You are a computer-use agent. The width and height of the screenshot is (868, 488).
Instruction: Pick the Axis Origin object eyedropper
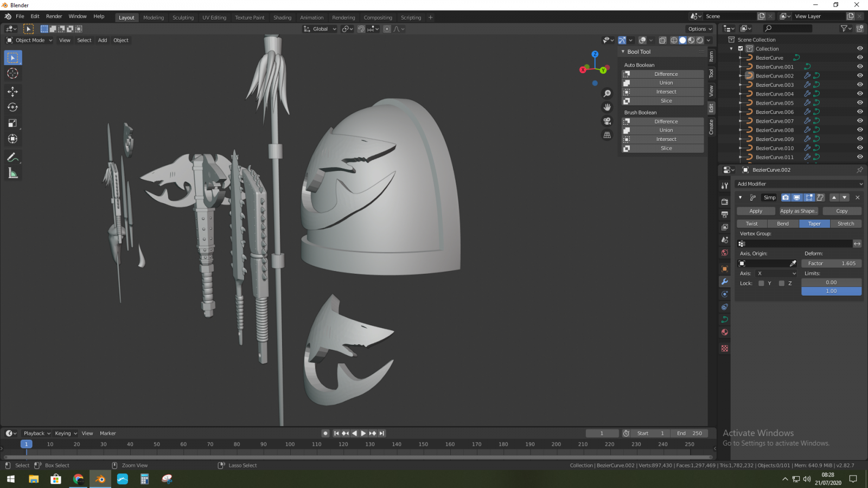793,264
